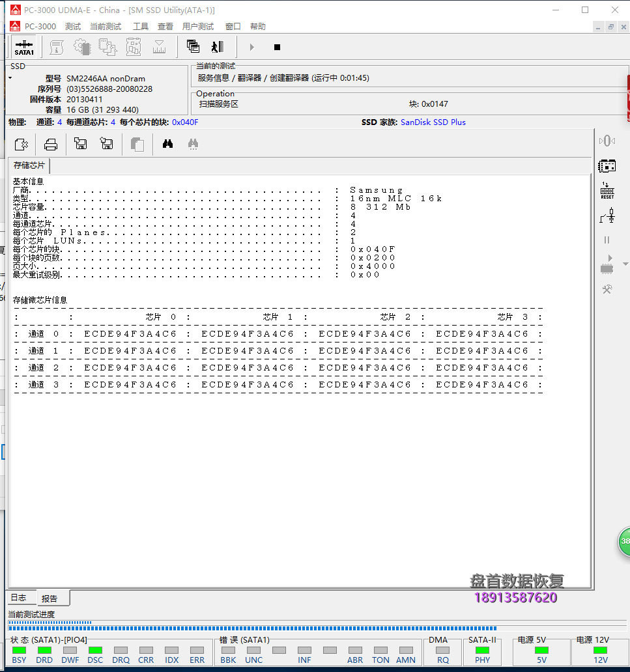Click the memory chip map icon
This screenshot has height=672, width=630.
pos(134,47)
